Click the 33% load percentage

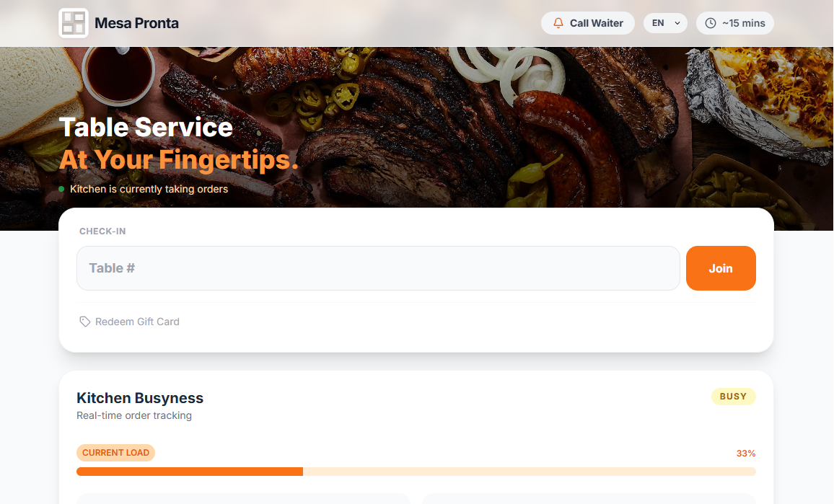745,454
